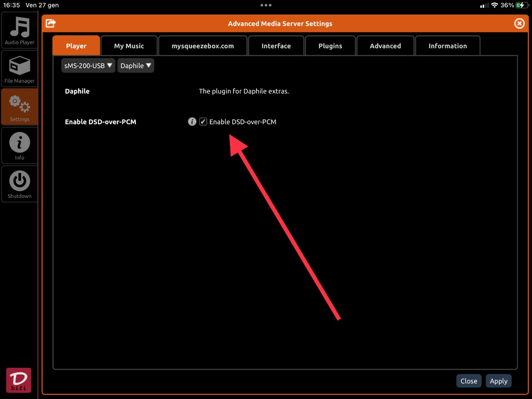Click the 'Enable DSD-over-PCM' checkbox label text
This screenshot has height=399, width=532.
pyautogui.click(x=243, y=122)
